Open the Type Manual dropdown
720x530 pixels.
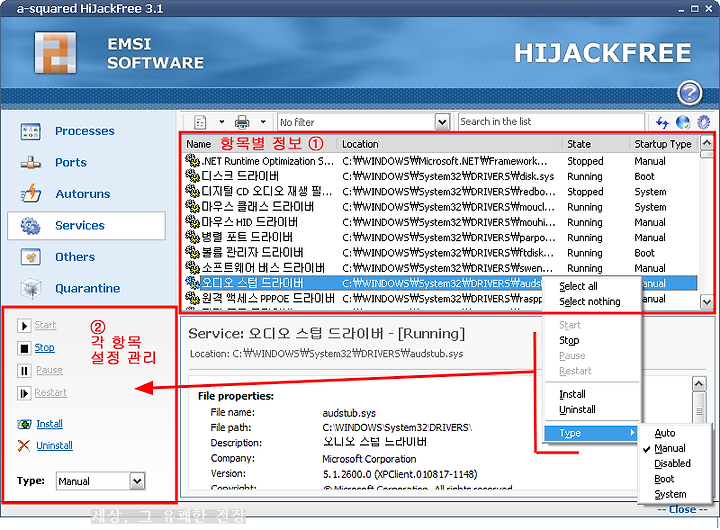tap(101, 481)
